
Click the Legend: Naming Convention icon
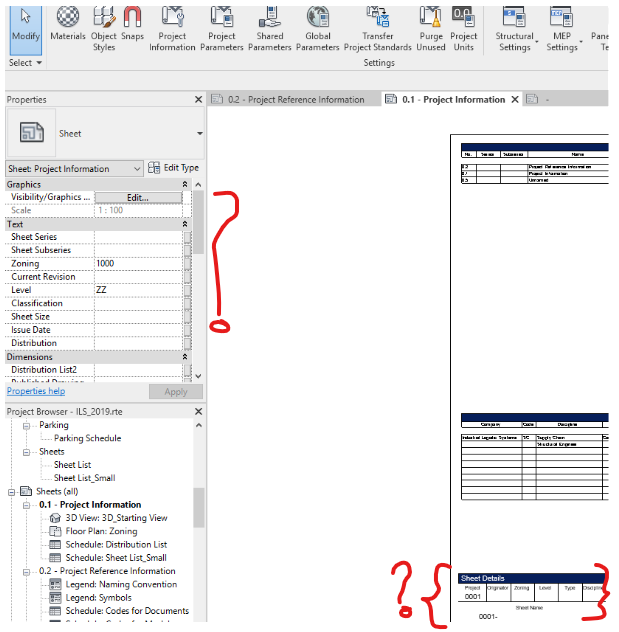click(x=55, y=584)
